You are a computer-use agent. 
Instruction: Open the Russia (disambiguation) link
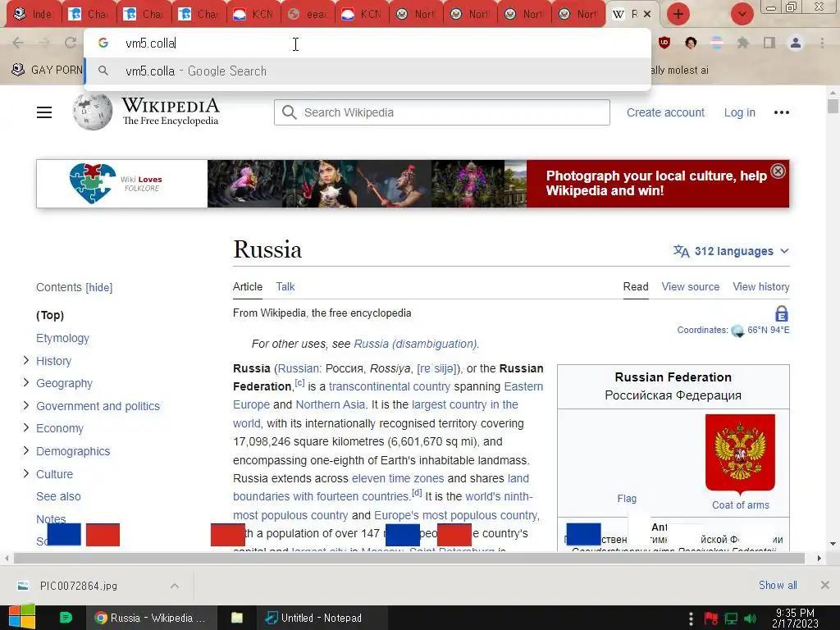[x=415, y=344]
